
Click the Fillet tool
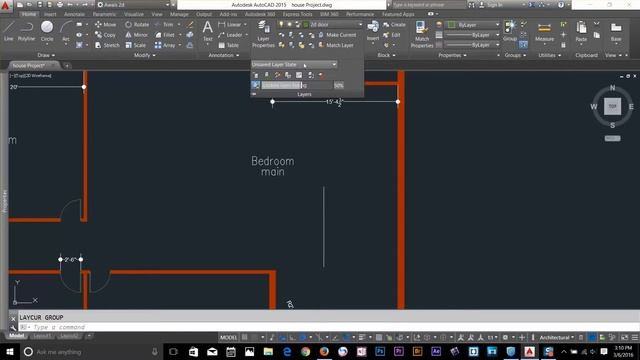click(x=165, y=35)
